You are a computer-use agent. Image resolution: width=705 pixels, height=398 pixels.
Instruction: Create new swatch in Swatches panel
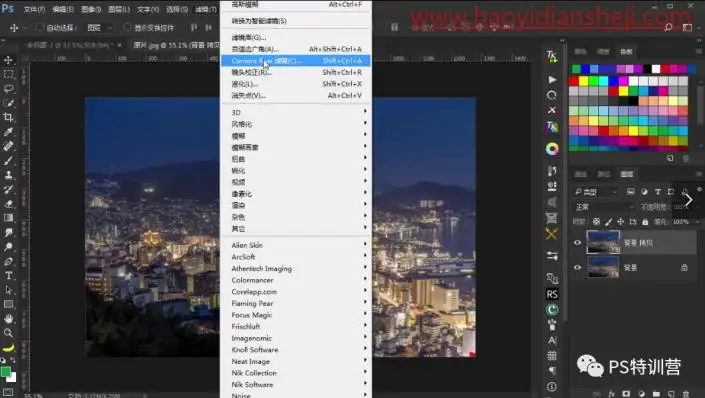[670, 158]
